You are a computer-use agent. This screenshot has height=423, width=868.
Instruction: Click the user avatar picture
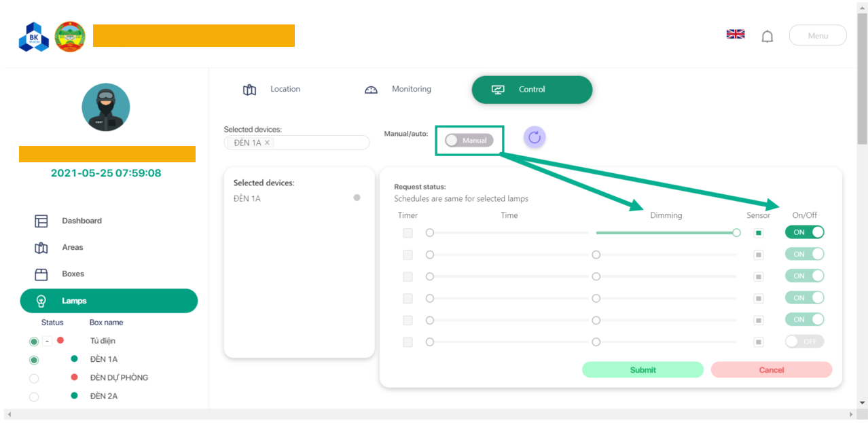(106, 107)
